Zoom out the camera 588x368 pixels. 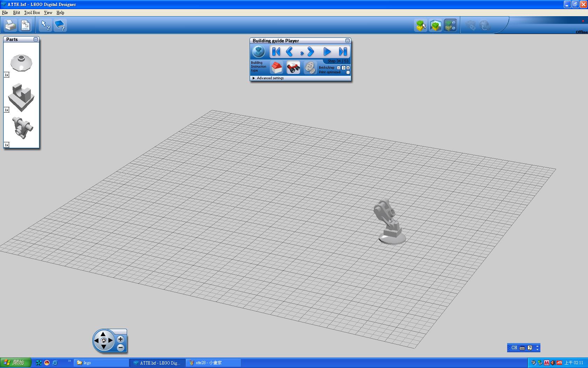[x=120, y=348]
